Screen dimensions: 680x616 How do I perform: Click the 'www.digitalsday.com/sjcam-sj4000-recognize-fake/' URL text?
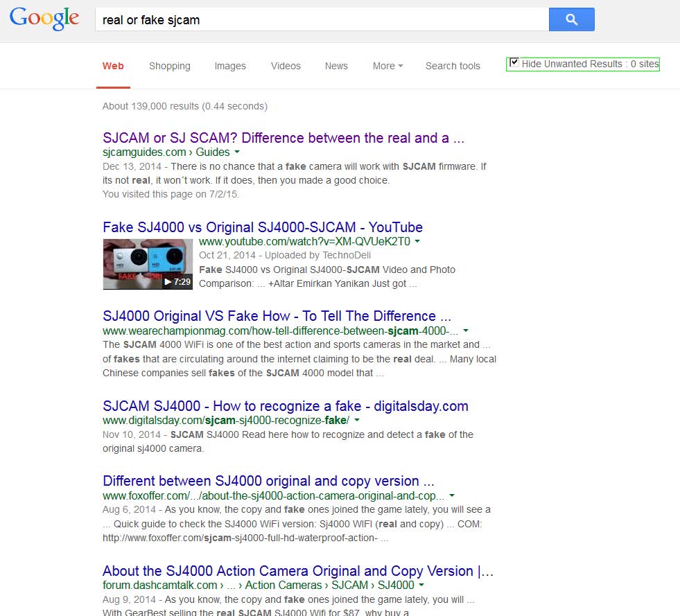click(226, 420)
